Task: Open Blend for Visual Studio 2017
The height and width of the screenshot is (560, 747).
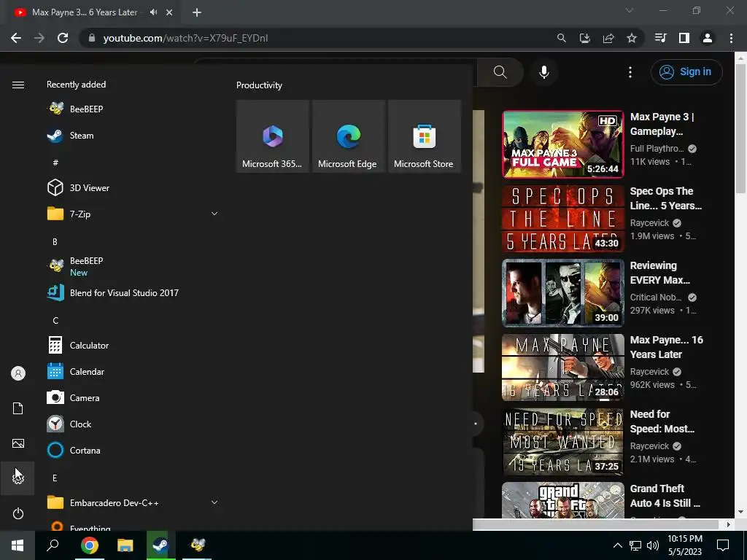Action: 133,293
